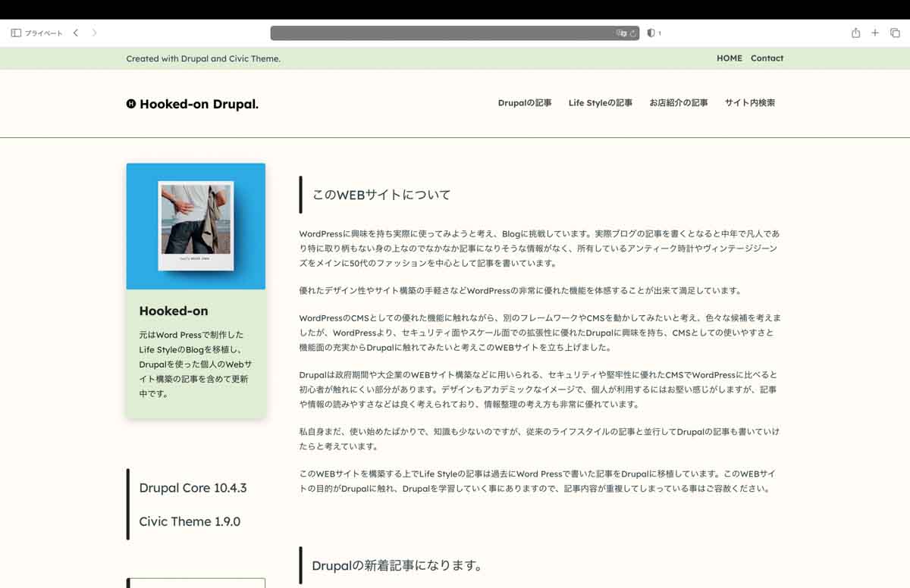Screen dimensions: 910x588
Task: Open the Contact link
Action: pos(767,58)
